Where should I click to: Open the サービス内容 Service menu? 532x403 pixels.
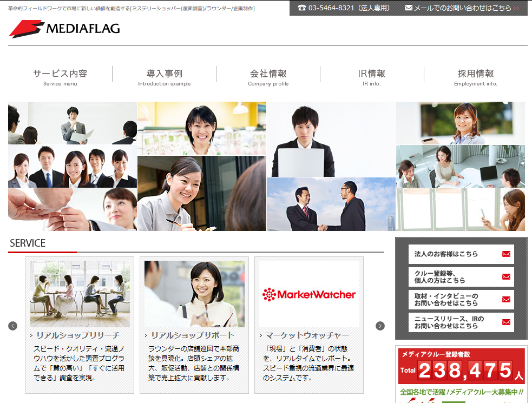tap(60, 77)
